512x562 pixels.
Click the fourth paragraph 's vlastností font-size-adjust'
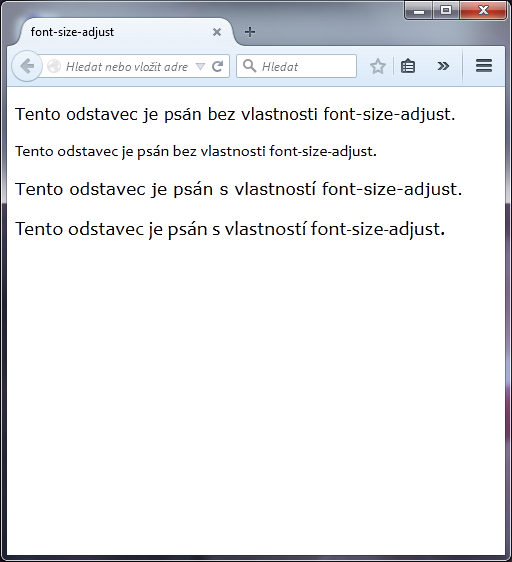(230, 229)
